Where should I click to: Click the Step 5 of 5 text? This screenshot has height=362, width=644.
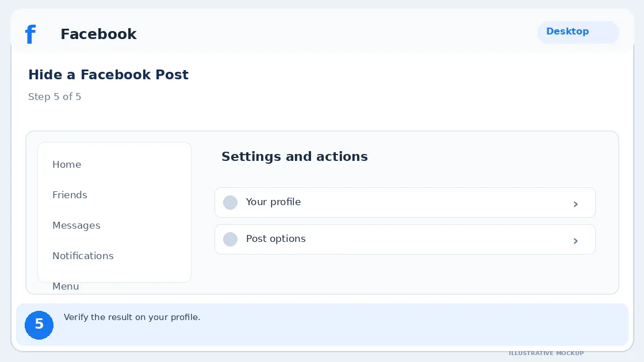tap(55, 97)
